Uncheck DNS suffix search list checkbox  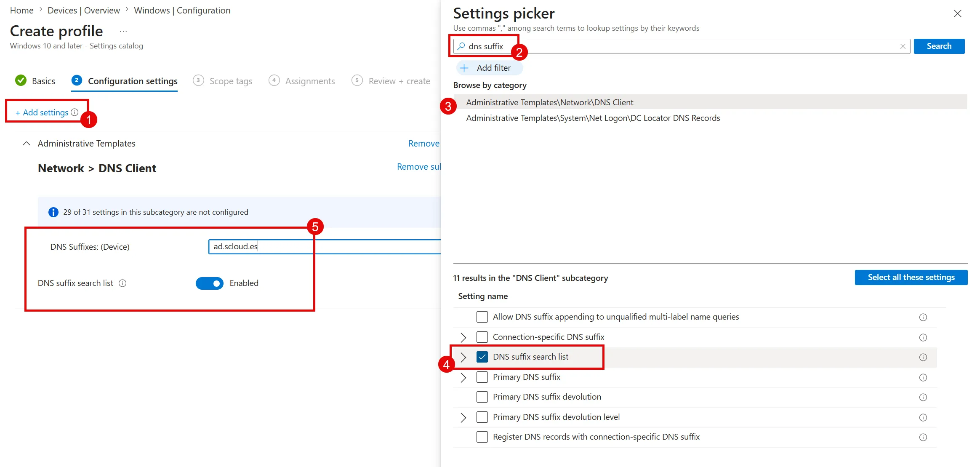(482, 357)
